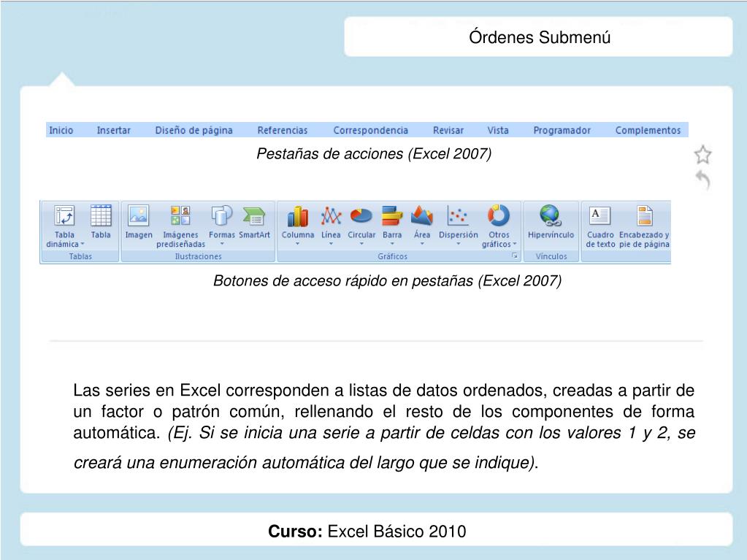Screen dimensions: 747x560
Task: Click the Tabla grid icon
Action: (101, 215)
